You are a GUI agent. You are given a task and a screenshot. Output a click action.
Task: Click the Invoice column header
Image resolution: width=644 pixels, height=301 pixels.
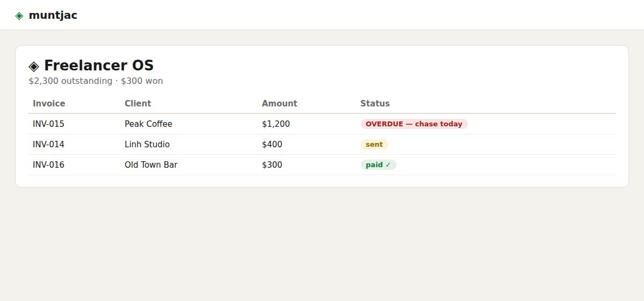click(x=49, y=104)
